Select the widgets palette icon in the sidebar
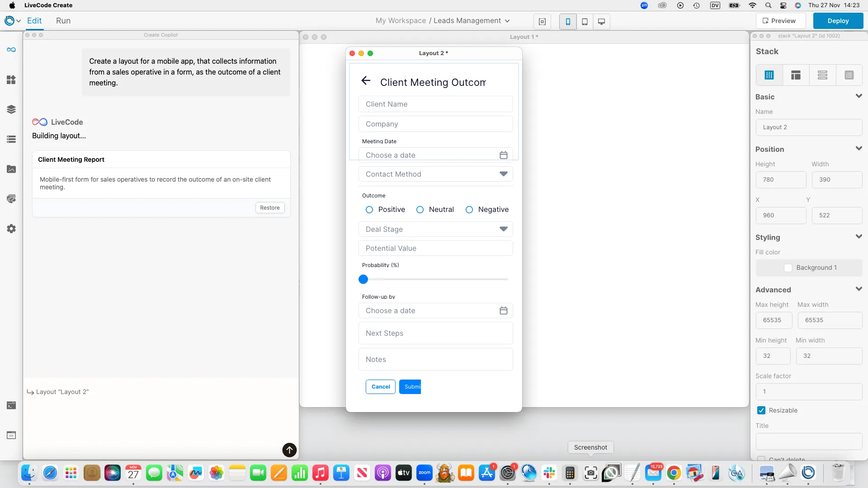Viewport: 868px width, 488px height. [11, 80]
